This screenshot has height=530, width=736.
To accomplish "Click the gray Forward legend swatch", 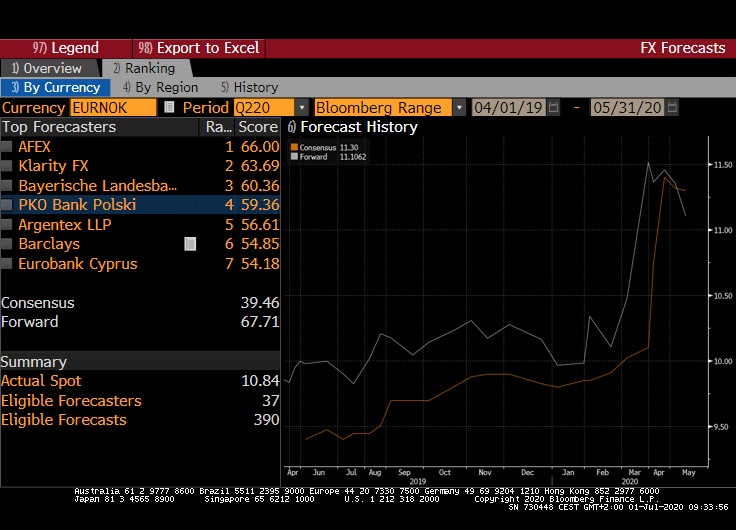I will [x=294, y=157].
